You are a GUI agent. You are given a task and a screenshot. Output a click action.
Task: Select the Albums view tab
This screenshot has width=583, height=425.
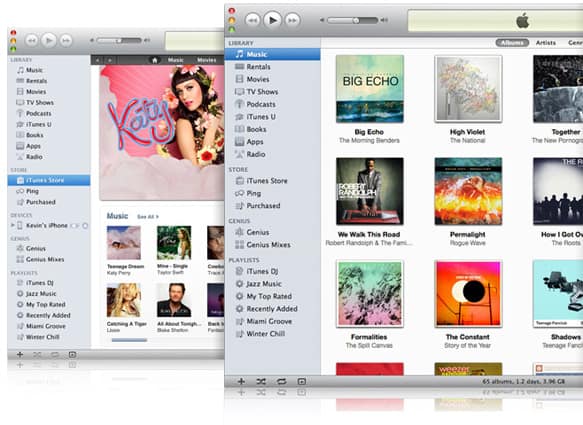coord(512,43)
